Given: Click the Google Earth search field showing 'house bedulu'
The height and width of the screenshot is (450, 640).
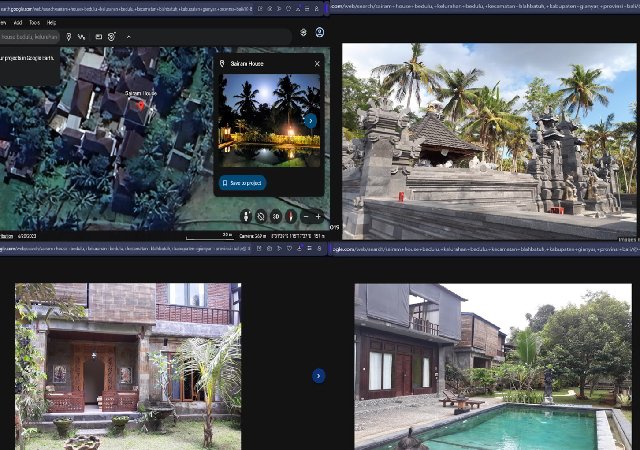Looking at the screenshot, I should [29, 37].
